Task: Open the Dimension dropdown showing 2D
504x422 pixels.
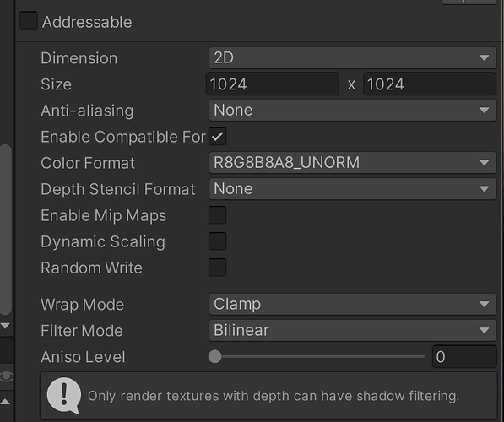Action: coord(353,58)
